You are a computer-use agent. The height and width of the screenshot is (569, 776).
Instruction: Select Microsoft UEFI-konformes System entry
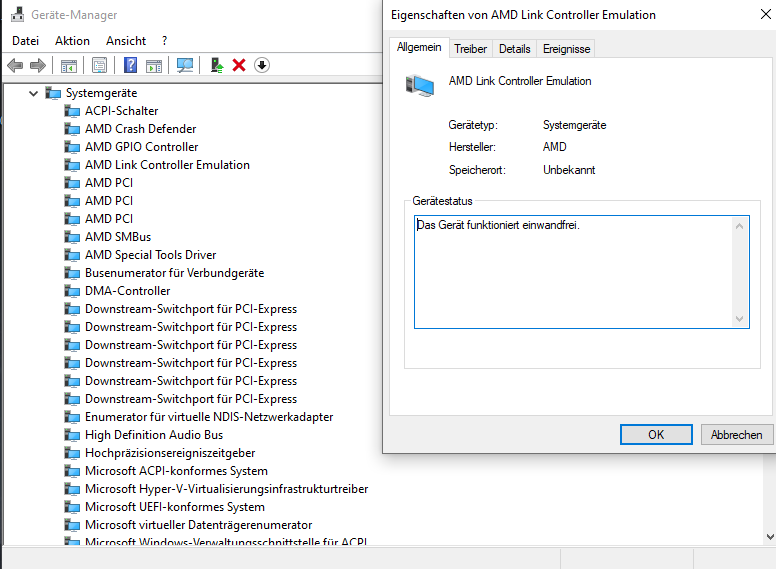[x=175, y=507]
